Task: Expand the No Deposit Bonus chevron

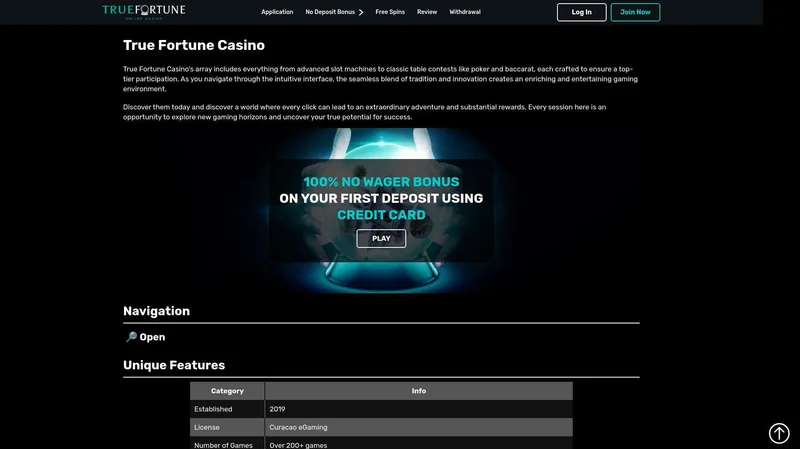Action: (x=361, y=12)
